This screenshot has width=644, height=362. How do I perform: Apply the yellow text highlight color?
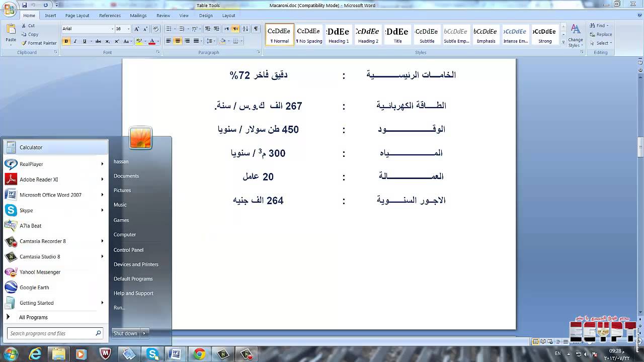(139, 41)
